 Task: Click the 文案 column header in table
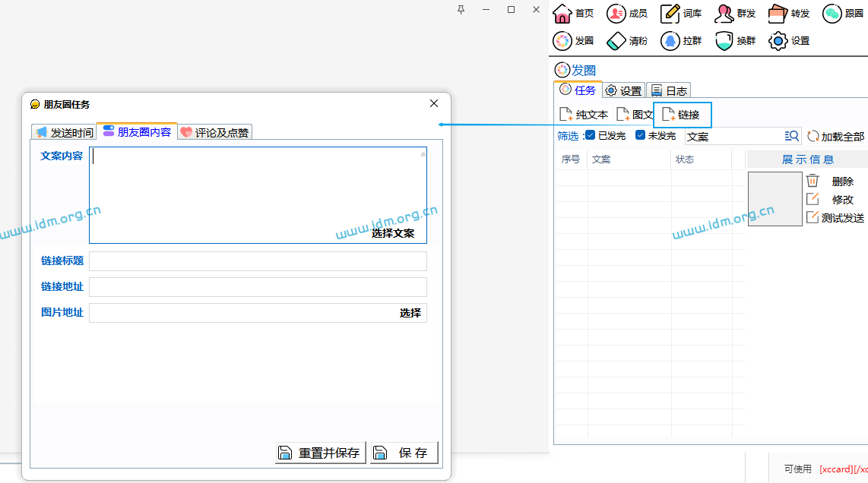tap(629, 159)
